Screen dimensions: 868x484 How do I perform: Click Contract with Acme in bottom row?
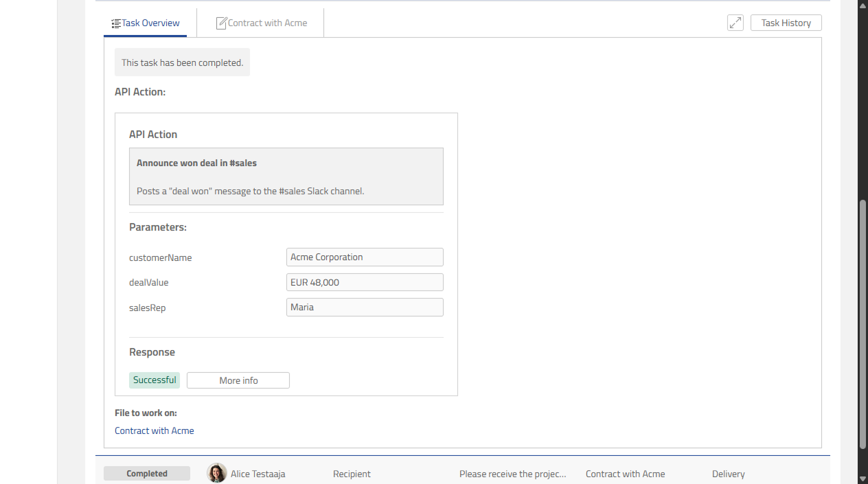click(626, 474)
